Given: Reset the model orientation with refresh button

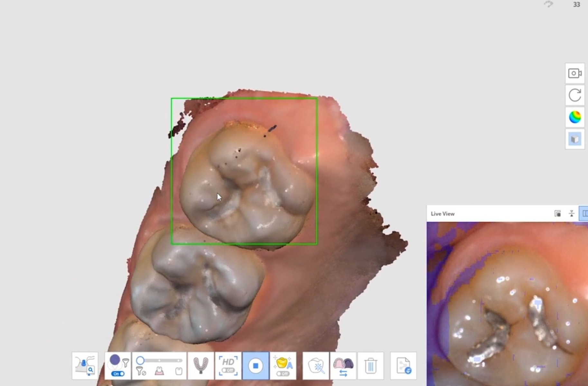Looking at the screenshot, I should [575, 95].
